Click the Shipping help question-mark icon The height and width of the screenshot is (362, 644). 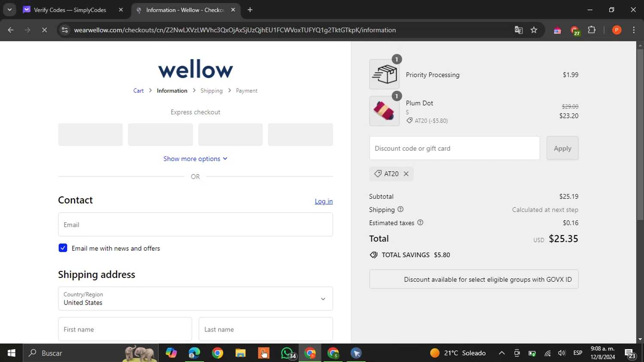point(401,210)
